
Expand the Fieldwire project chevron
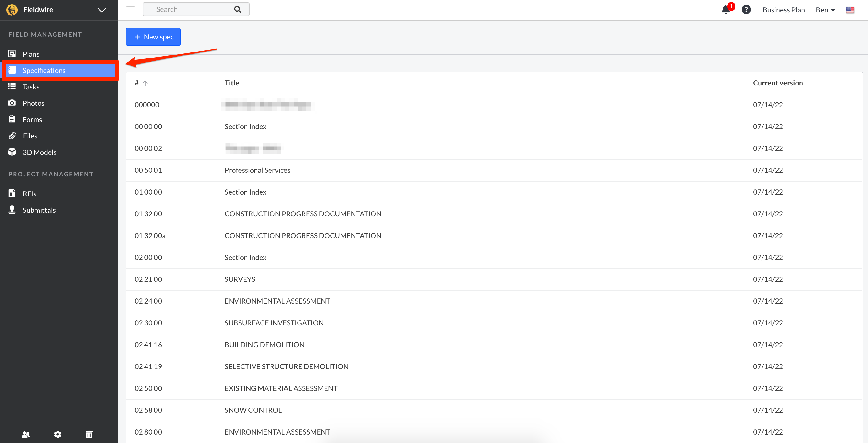point(102,10)
